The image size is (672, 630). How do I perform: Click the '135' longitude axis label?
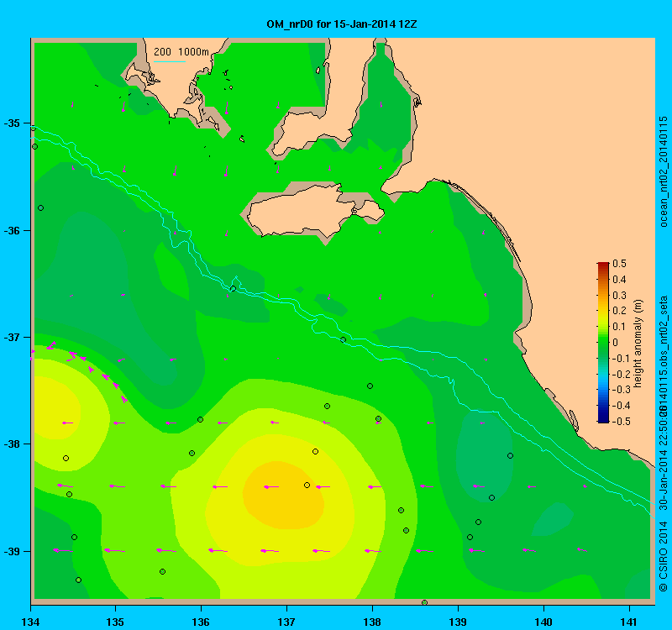(115, 622)
